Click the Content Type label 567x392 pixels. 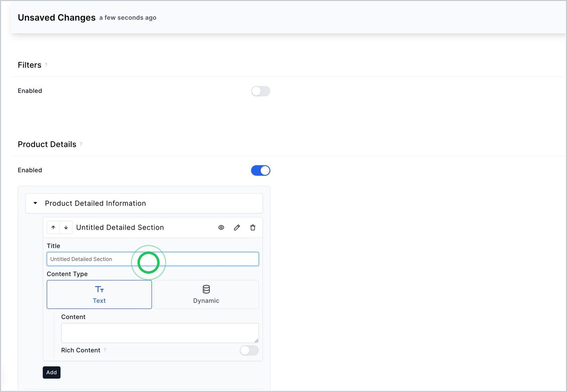(67, 274)
